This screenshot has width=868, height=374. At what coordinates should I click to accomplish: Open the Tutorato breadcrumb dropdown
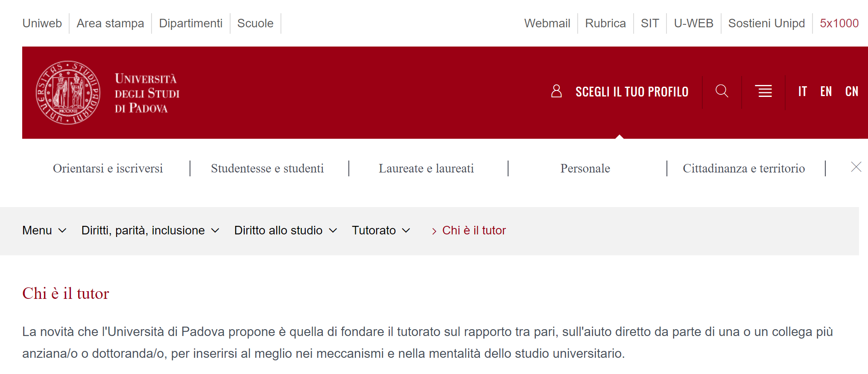[x=381, y=231]
